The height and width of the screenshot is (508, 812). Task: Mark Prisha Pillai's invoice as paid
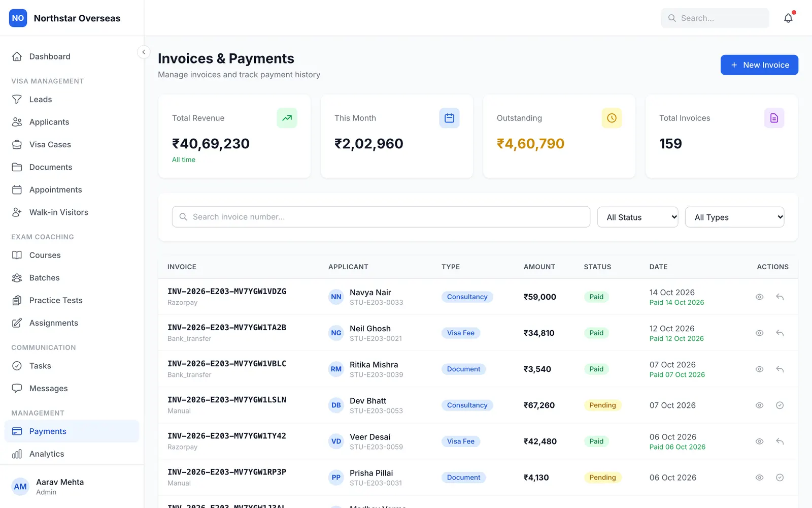(x=780, y=478)
